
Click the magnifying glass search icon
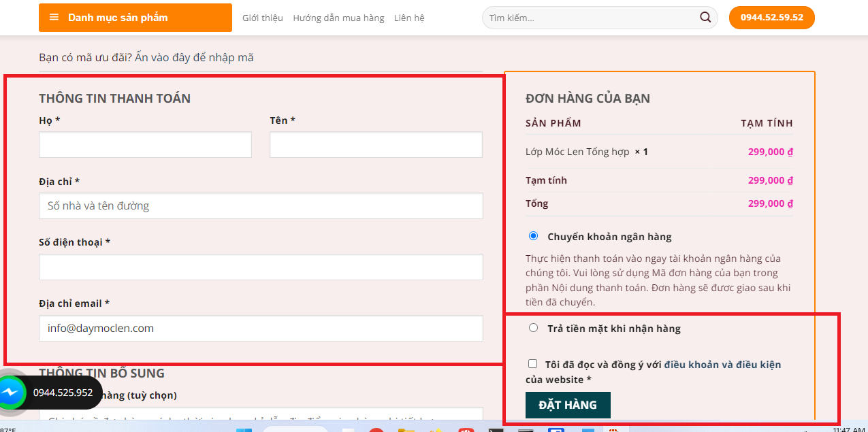click(705, 18)
